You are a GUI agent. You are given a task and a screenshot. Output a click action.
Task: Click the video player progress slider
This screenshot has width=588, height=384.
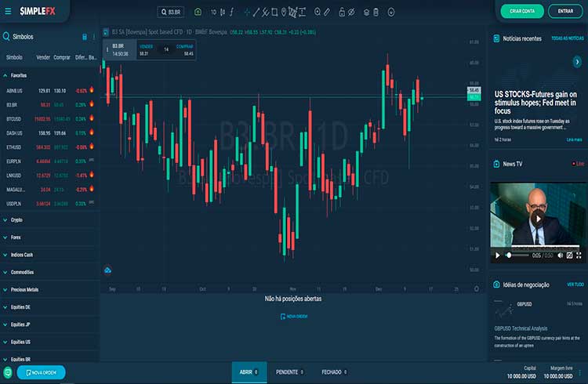pyautogui.click(x=518, y=255)
